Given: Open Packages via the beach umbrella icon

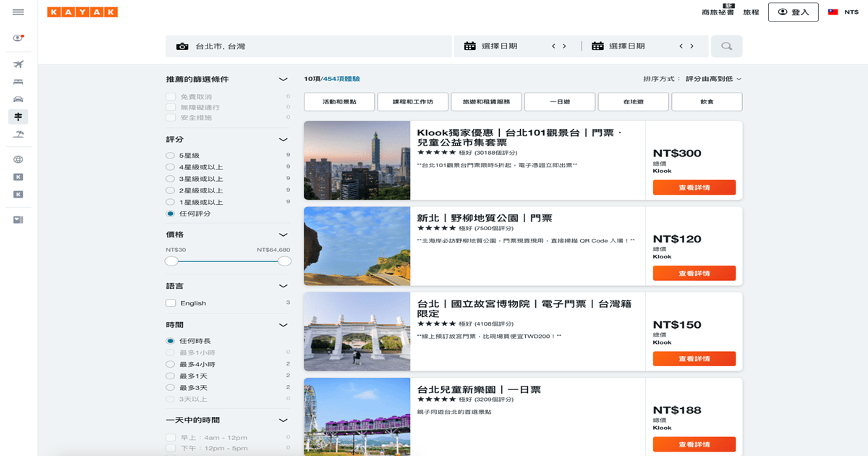Looking at the screenshot, I should pos(18,134).
